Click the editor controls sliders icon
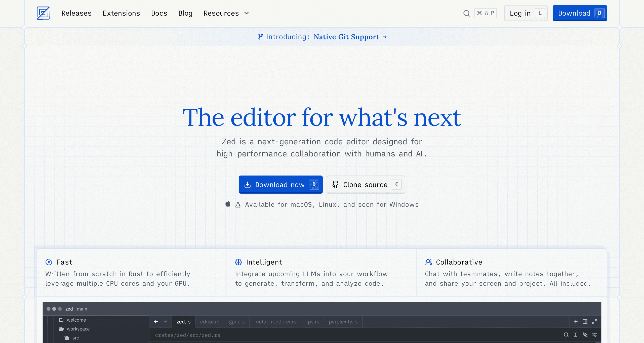The width and height of the screenshot is (644, 343). [x=594, y=335]
